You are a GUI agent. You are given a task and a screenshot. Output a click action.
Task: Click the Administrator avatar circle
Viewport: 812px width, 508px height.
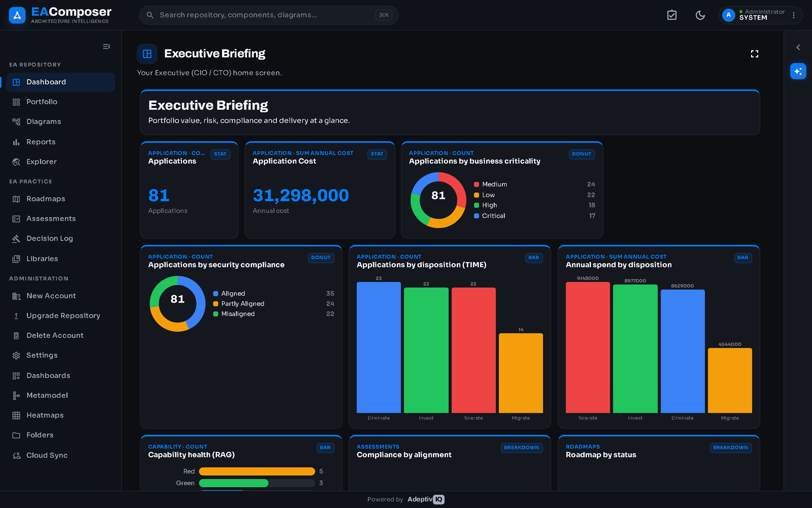click(729, 15)
